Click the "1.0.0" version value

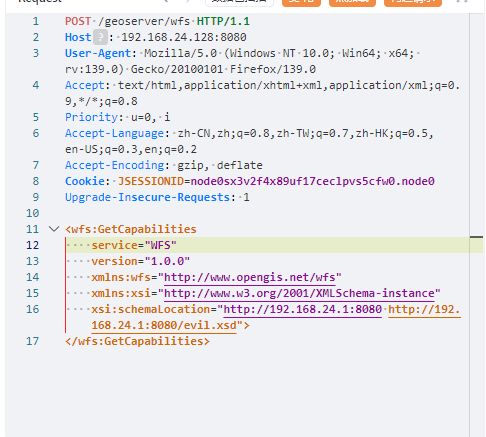click(x=167, y=261)
